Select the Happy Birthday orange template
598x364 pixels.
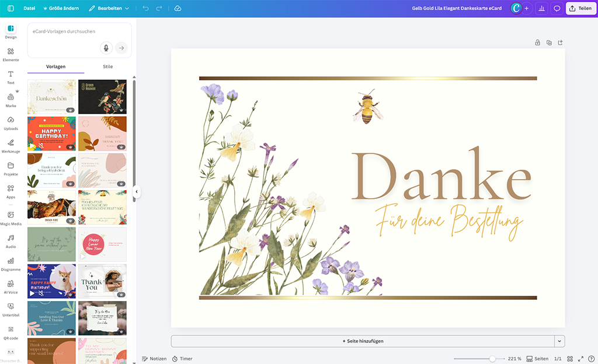tap(51, 134)
